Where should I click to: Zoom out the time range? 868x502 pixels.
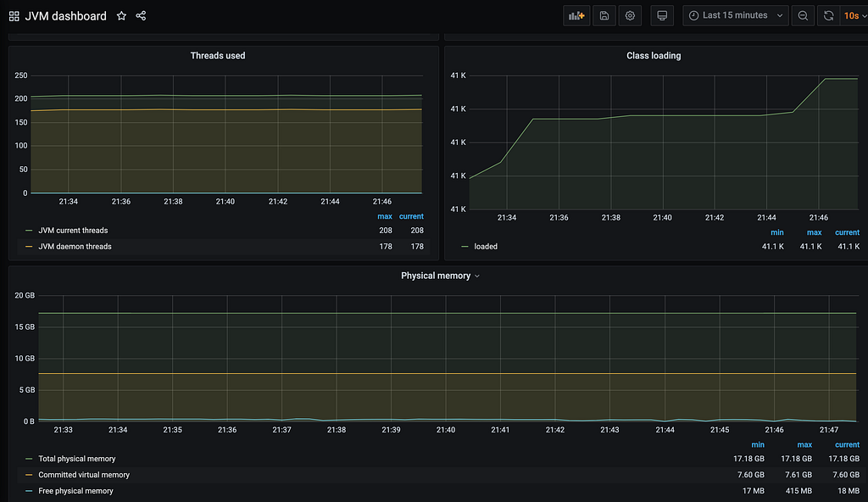click(x=803, y=15)
